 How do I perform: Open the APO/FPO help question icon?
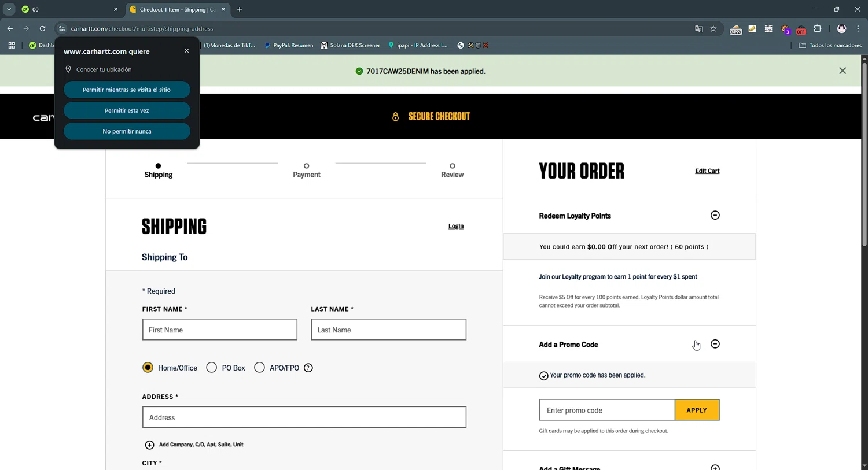tap(308, 368)
